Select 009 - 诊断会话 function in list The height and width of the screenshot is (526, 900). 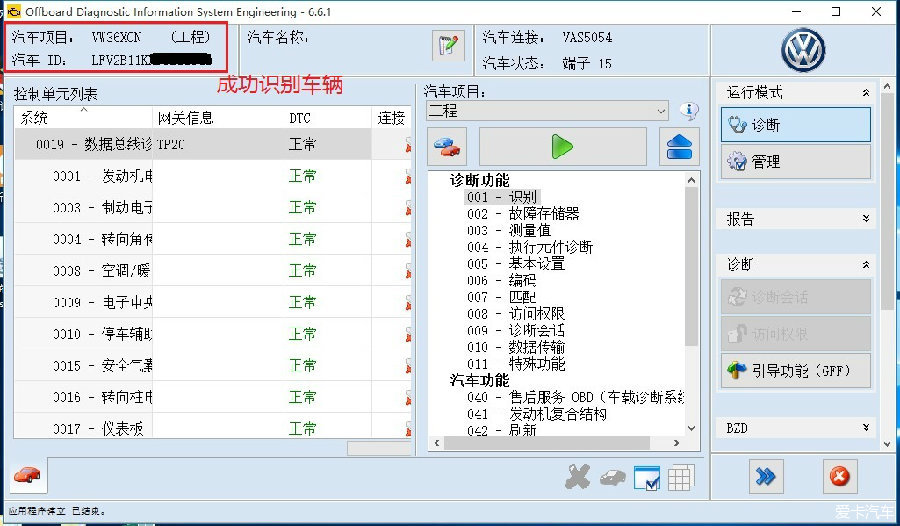515,330
